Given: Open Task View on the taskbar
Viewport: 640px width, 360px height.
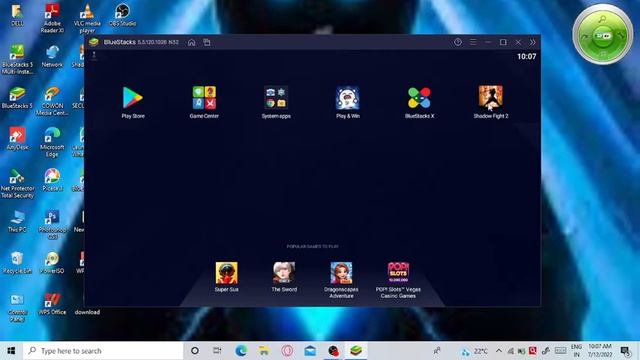Looking at the screenshot, I should [217, 351].
